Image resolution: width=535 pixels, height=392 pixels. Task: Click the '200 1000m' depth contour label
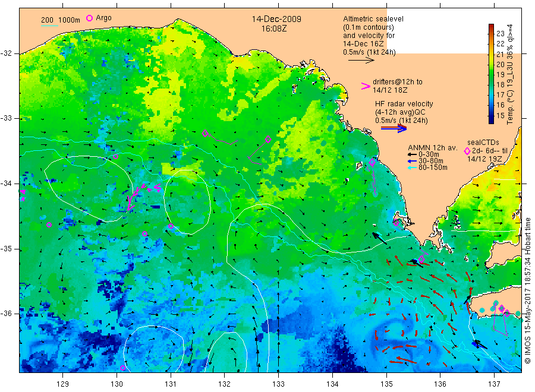coord(61,20)
